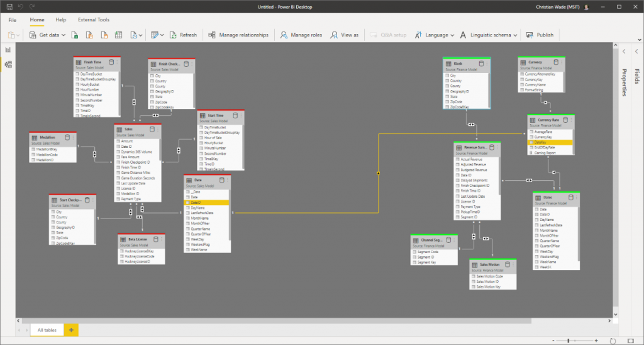The width and height of the screenshot is (644, 345).
Task: Switch to Report view in sidebar
Action: 8,50
